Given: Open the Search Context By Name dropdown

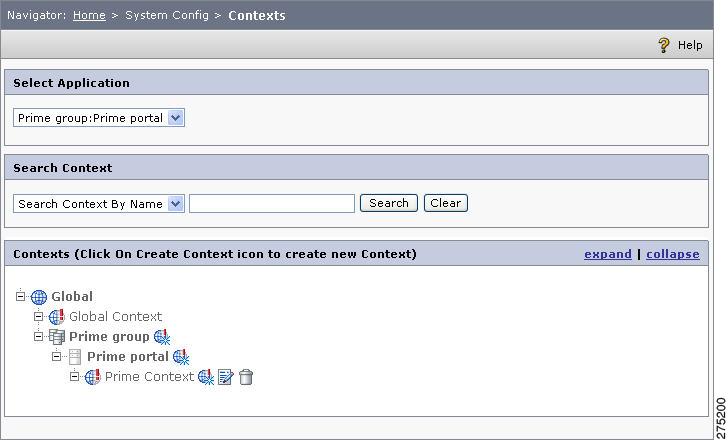Looking at the screenshot, I should (99, 204).
